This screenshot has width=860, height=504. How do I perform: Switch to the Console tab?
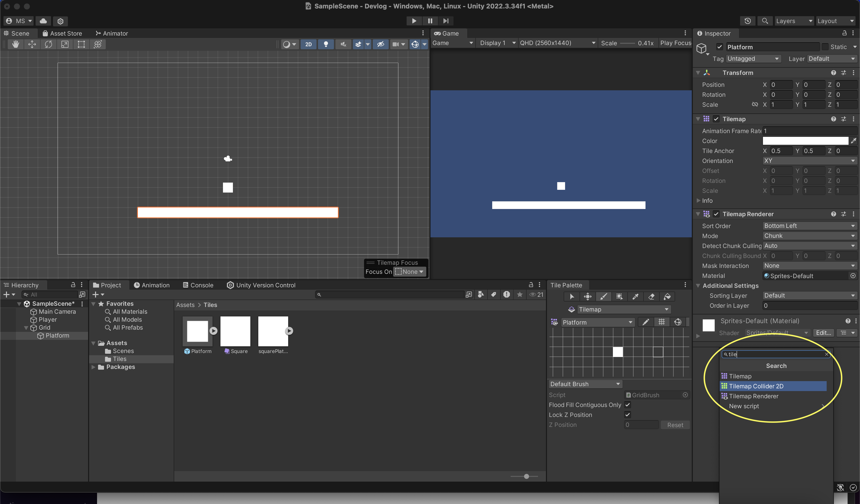(x=198, y=285)
